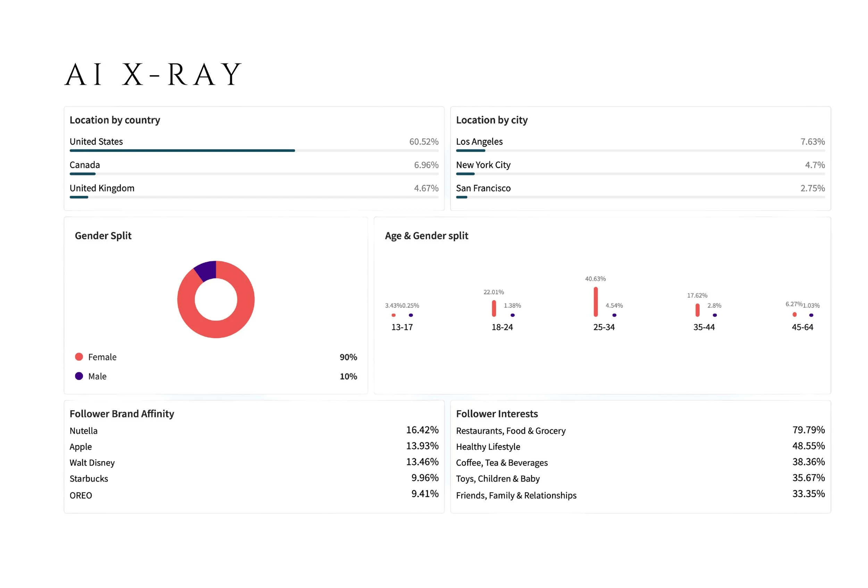Click the 18-24 female red bar
This screenshot has width=868, height=588.
(x=494, y=308)
